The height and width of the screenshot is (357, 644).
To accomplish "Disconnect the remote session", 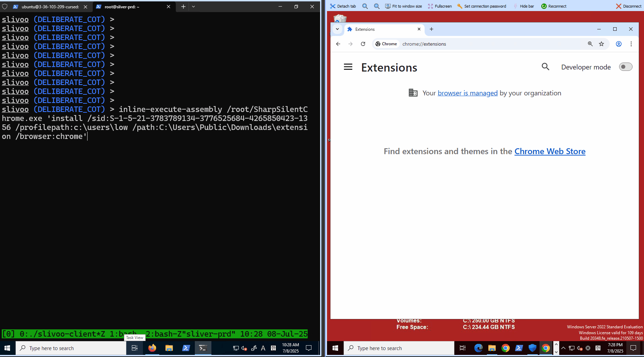I will (628, 6).
